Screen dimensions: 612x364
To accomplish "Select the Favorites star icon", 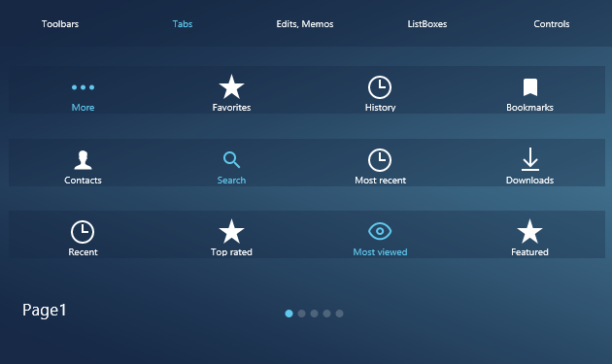I will [231, 86].
